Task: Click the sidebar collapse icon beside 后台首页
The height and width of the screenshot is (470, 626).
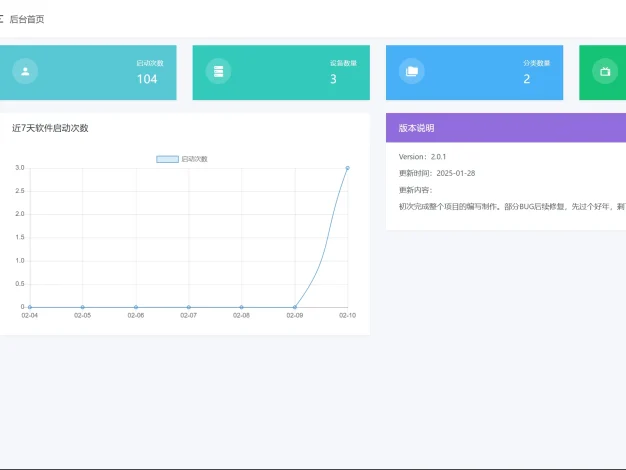Action: click(2, 19)
